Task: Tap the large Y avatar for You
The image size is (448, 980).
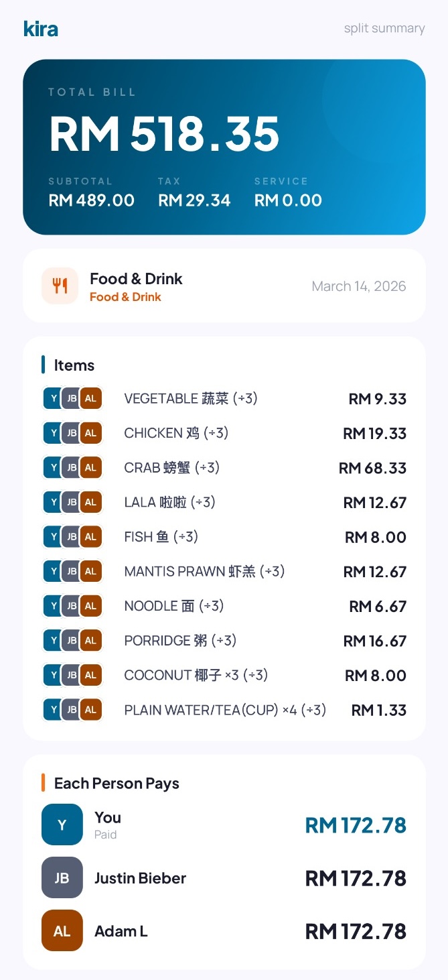Action: pos(62,824)
